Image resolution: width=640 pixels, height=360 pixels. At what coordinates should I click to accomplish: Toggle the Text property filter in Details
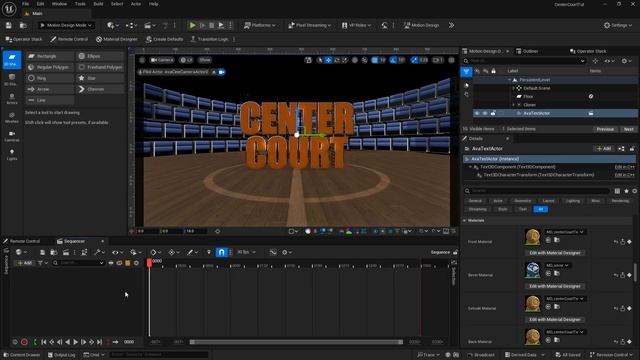pos(522,209)
